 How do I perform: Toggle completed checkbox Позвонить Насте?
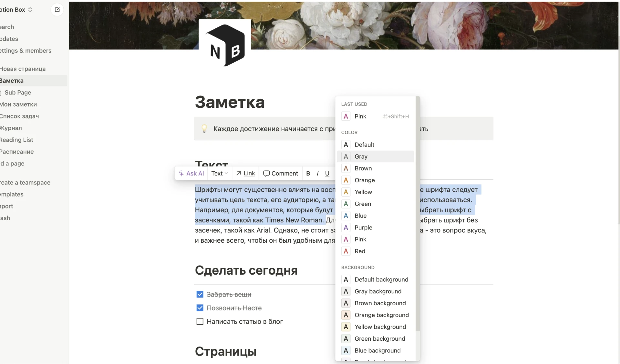tap(200, 308)
